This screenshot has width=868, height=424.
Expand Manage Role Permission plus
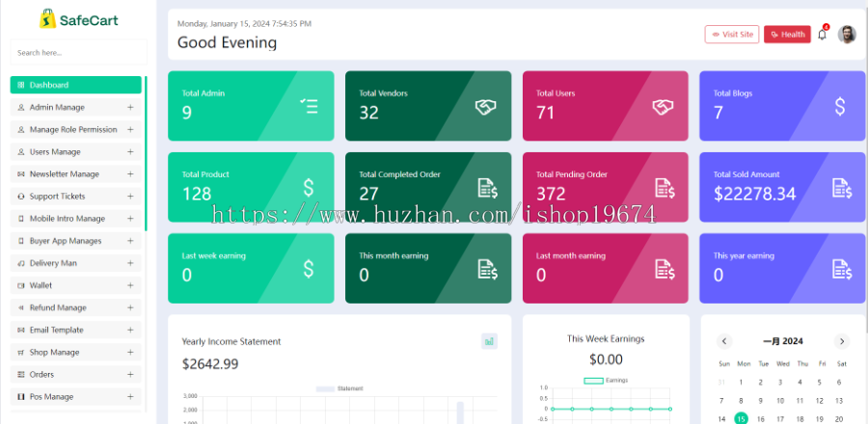coord(130,129)
